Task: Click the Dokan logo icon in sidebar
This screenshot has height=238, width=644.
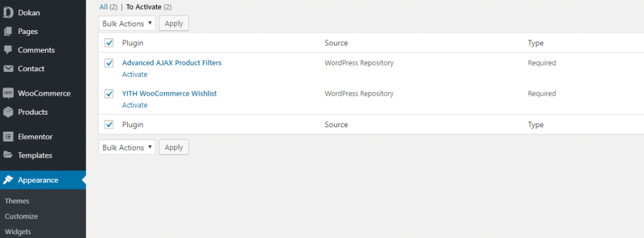Action: click(x=8, y=13)
